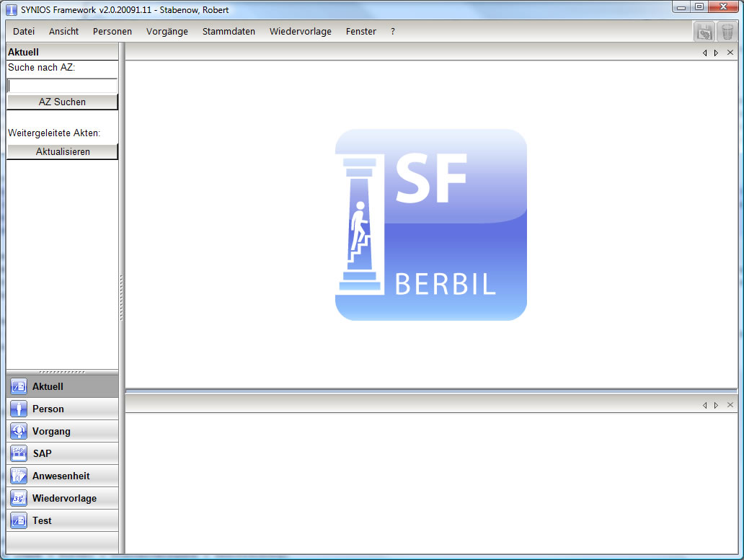Open the Wiedervorlage menu
744x560 pixels.
301,31
